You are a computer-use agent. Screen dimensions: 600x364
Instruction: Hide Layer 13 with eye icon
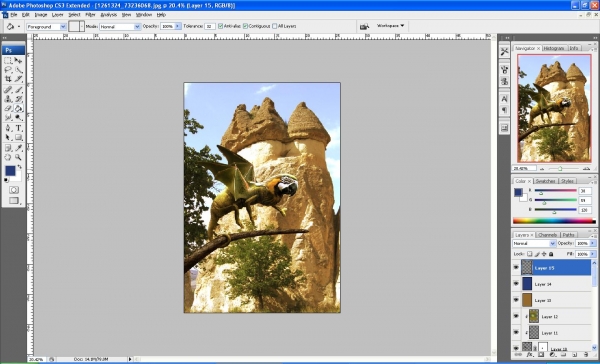click(516, 300)
